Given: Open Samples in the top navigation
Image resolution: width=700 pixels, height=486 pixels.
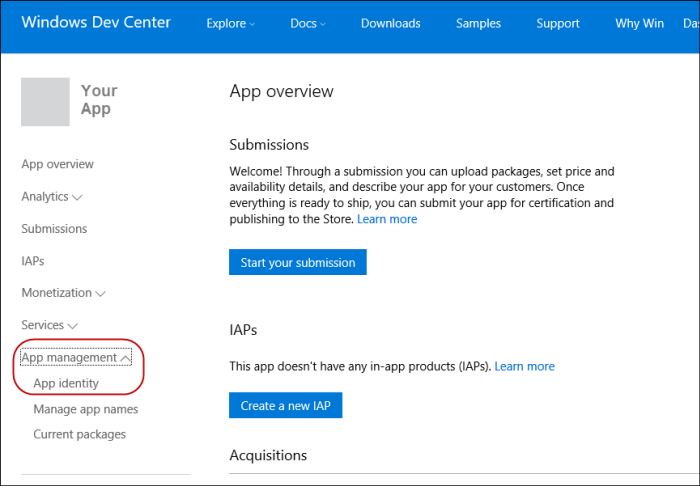Looking at the screenshot, I should coord(478,24).
